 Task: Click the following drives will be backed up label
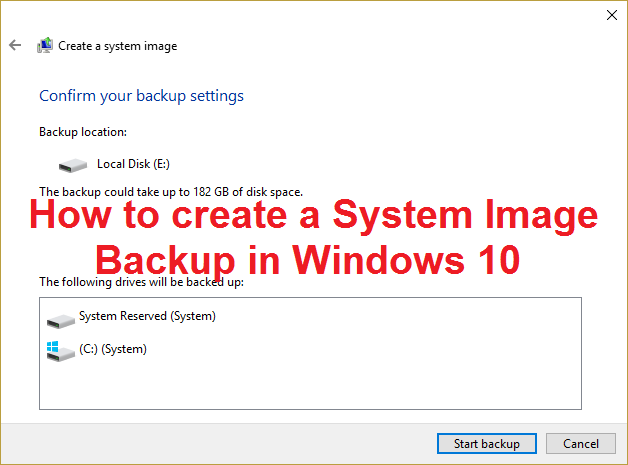(141, 282)
